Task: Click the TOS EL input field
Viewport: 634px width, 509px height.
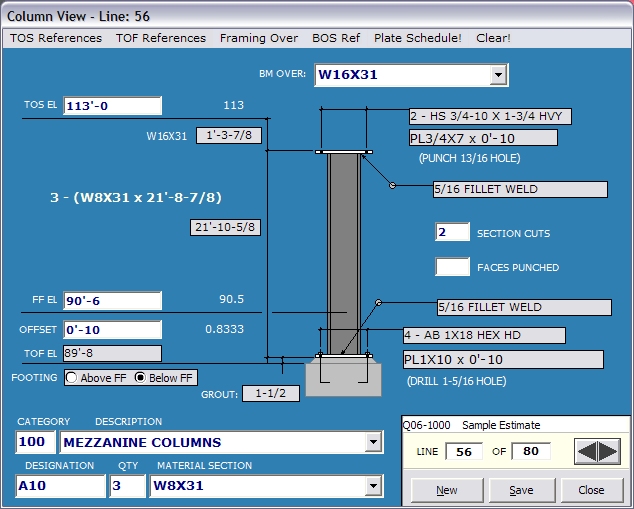Action: [x=112, y=106]
